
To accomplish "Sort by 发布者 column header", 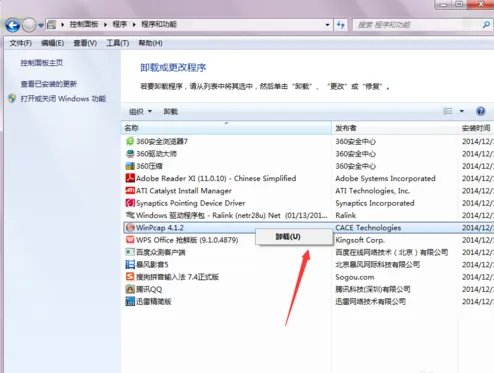I will (x=395, y=128).
